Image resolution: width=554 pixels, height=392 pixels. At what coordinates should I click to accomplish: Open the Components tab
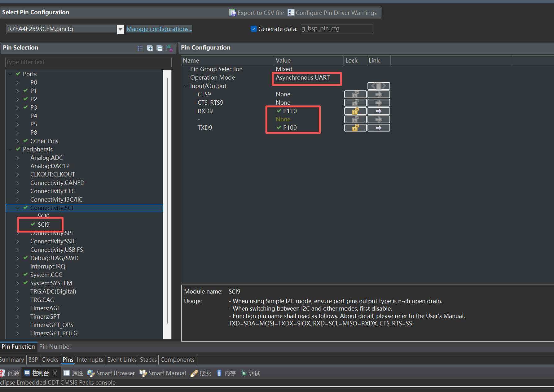(177, 359)
